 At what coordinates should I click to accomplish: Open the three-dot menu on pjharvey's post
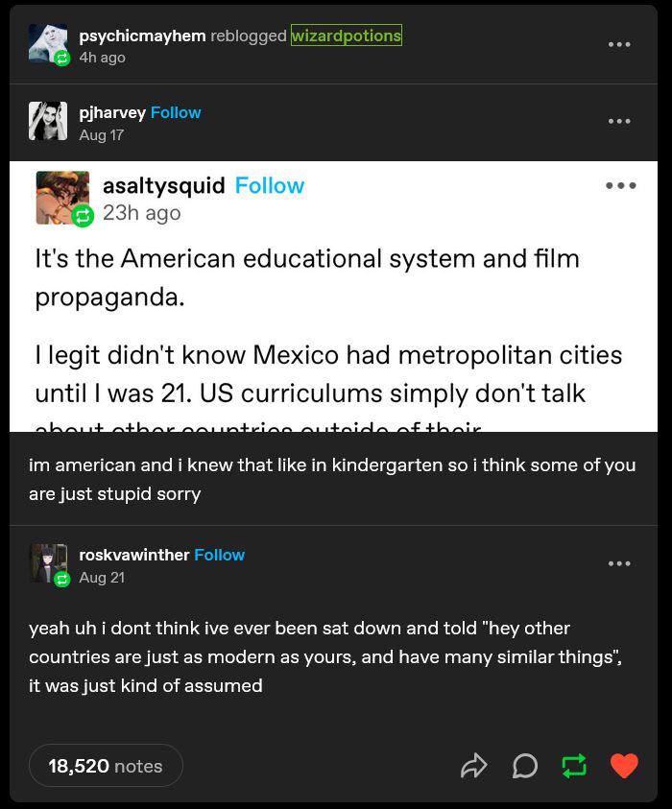pyautogui.click(x=619, y=121)
